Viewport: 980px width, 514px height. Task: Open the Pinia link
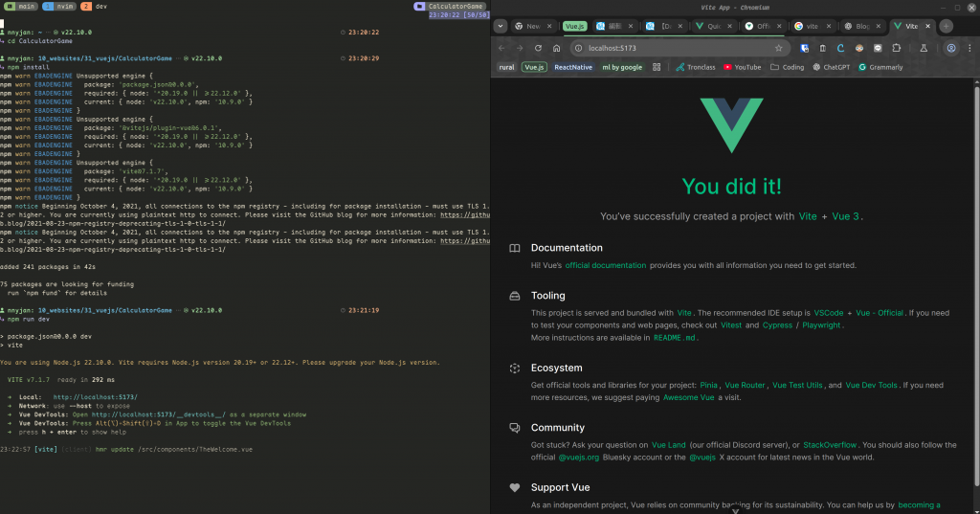coord(708,385)
